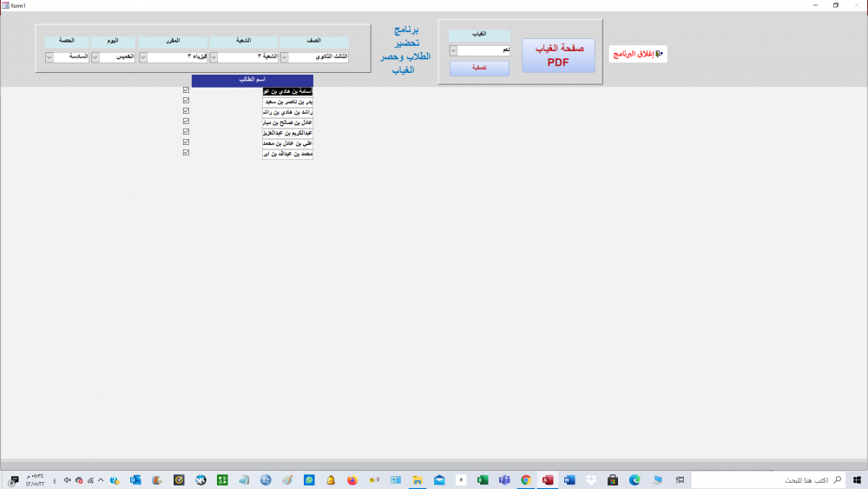Toggle checkbox beside راشد بن هادي
The height and width of the screenshot is (489, 868).
186,111
